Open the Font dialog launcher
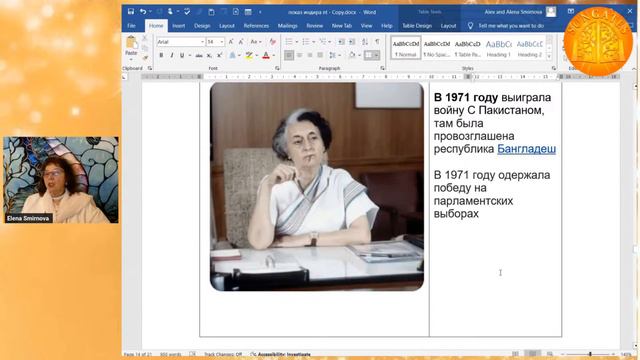Screen dimensions: 640x360 277,68
